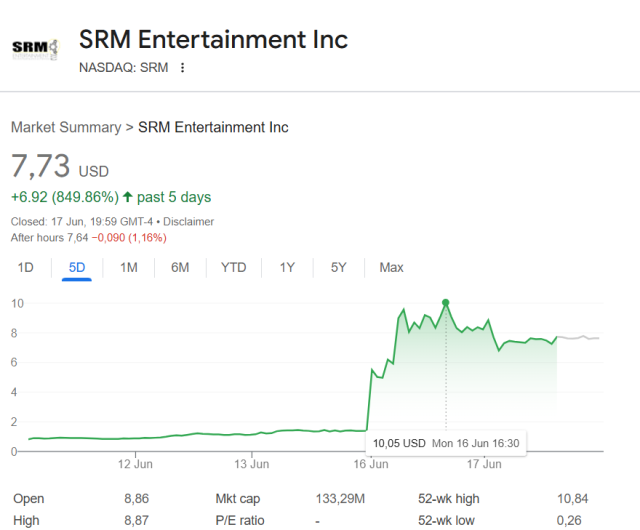Viewport: 640px width, 530px height.
Task: Show the 1Y chart range
Action: pyautogui.click(x=287, y=267)
